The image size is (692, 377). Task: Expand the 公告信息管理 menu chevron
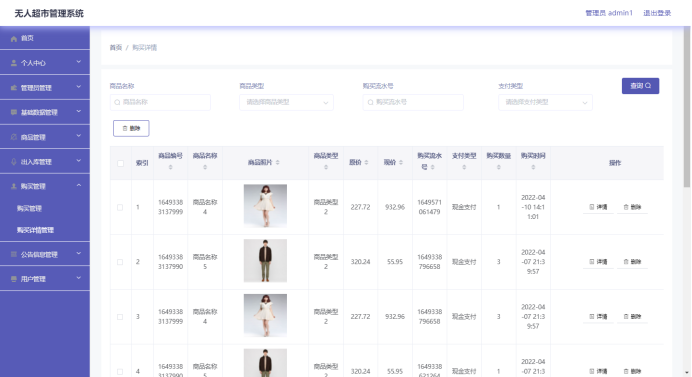click(x=79, y=253)
